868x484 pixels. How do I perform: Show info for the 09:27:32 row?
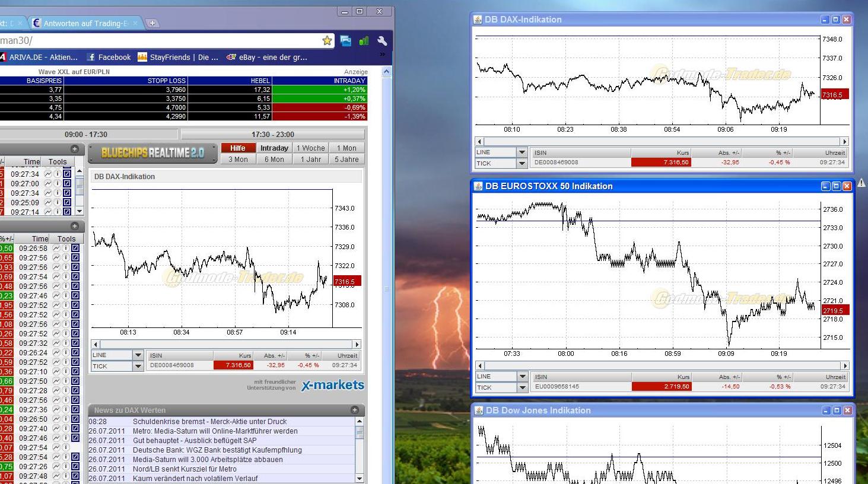pos(66,343)
